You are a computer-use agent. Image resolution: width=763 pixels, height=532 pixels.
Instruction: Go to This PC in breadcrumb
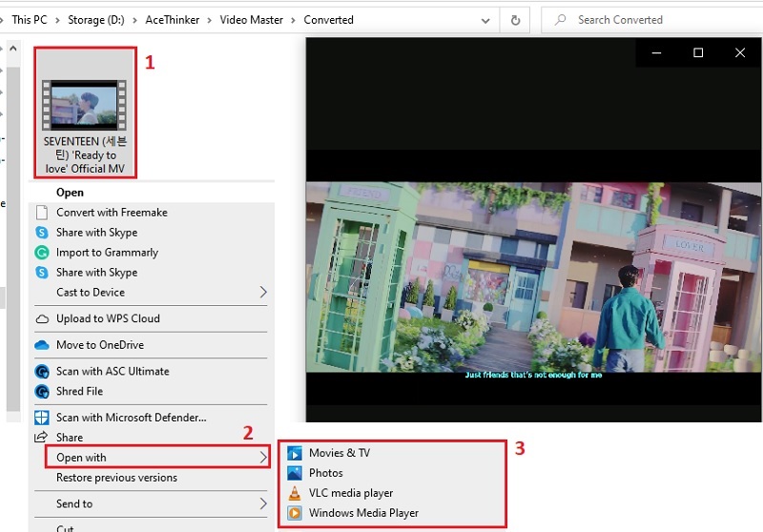(x=30, y=20)
